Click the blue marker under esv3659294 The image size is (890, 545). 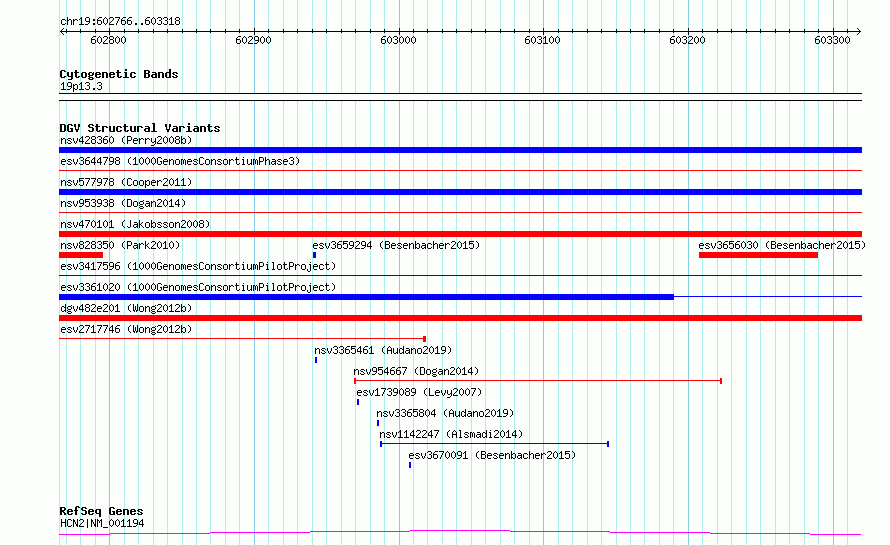click(x=314, y=255)
